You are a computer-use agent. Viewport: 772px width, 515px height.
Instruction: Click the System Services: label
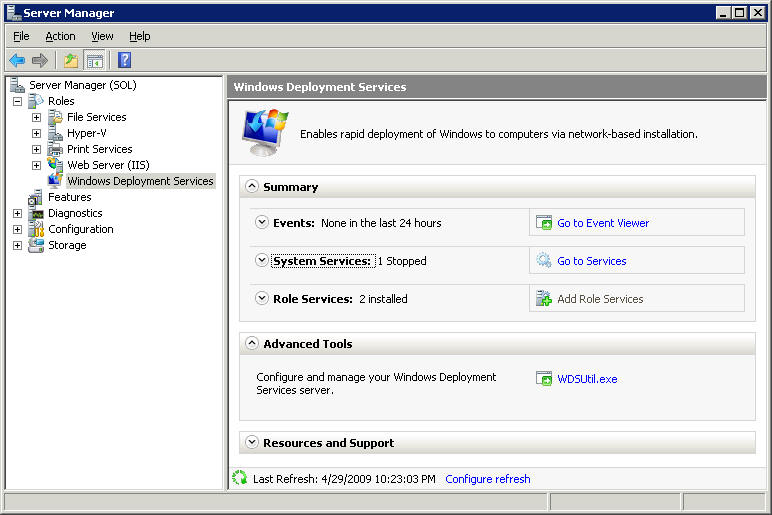click(322, 261)
